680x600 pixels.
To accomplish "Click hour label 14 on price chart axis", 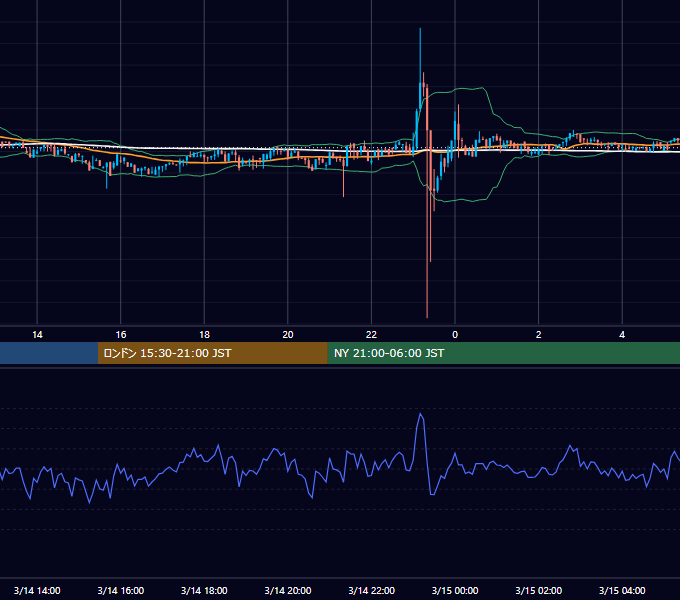I will [x=37, y=335].
